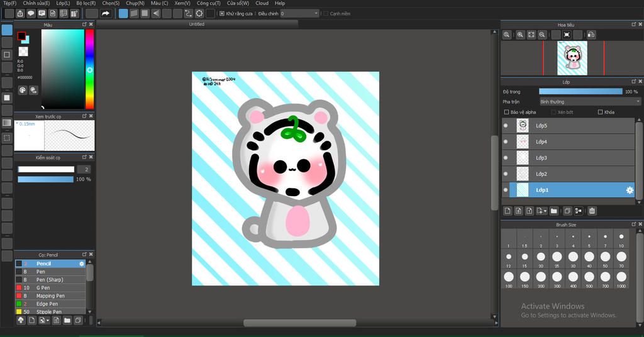Select the dashed rectangle selection tool

[x=7, y=138]
